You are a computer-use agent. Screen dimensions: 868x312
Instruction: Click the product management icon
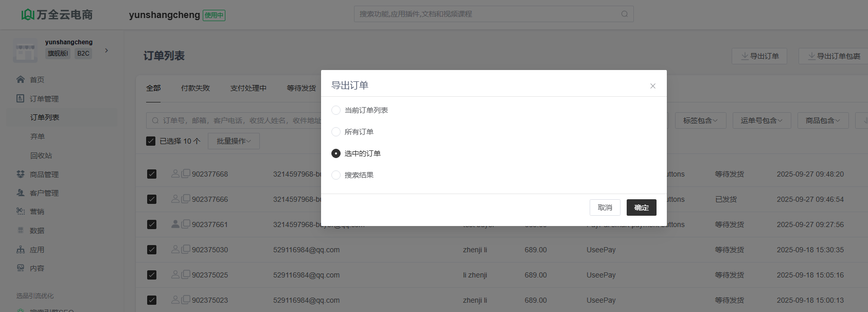click(x=21, y=174)
